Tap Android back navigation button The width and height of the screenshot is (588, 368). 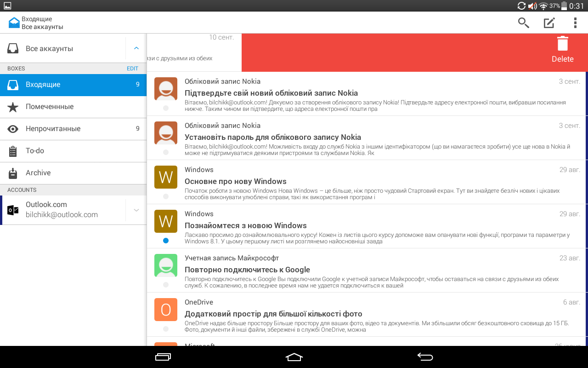click(425, 357)
